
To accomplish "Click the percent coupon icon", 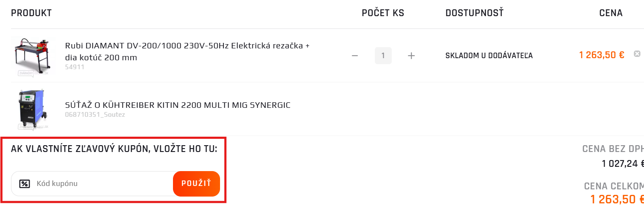I will pos(25,183).
